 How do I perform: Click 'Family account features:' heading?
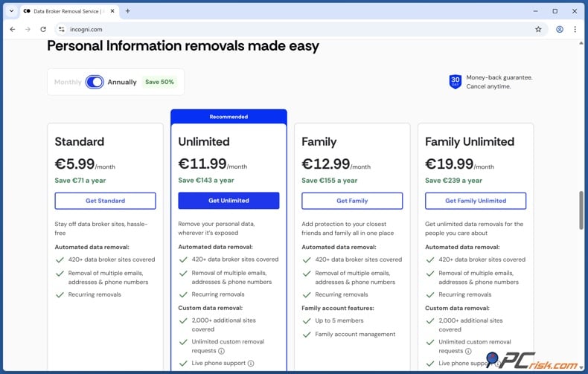coord(337,308)
